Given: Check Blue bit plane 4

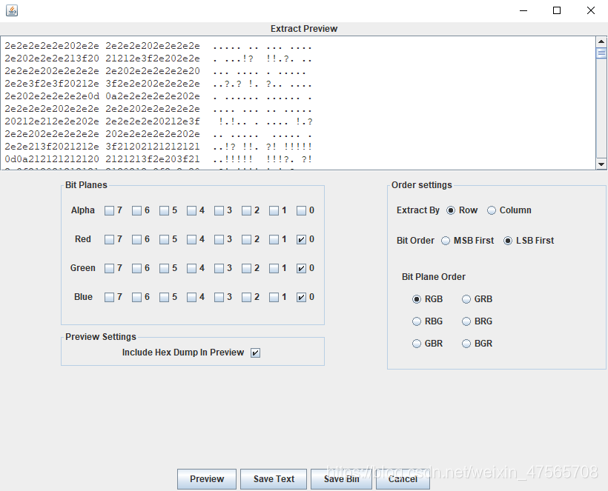Looking at the screenshot, I should pyautogui.click(x=192, y=297).
